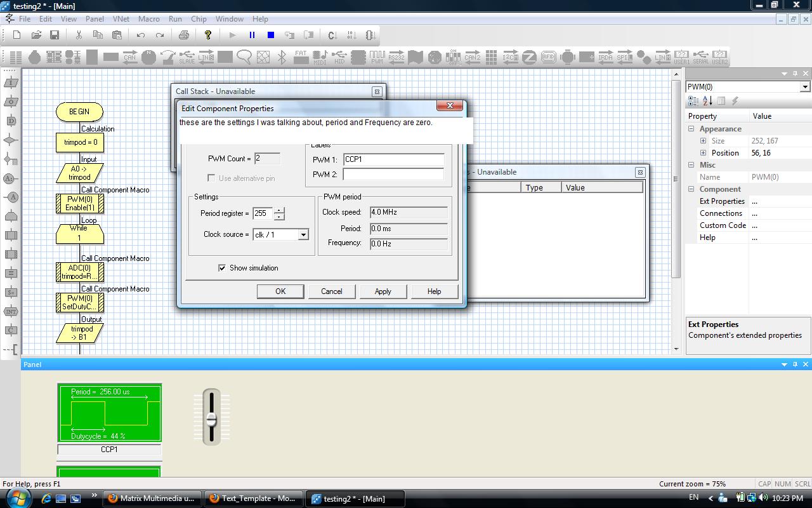Screen dimensions: 812x508
Task: Toggle Use alternative pin checkbox
Action: [212, 178]
